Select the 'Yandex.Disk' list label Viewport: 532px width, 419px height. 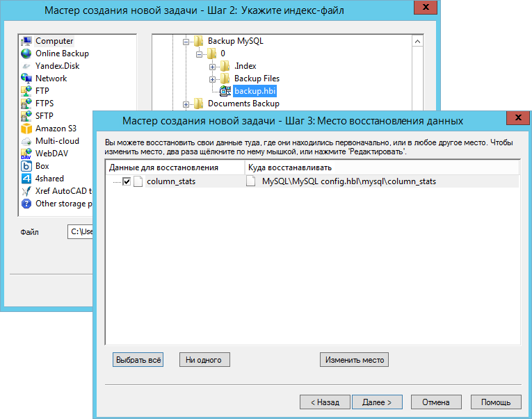tap(57, 66)
